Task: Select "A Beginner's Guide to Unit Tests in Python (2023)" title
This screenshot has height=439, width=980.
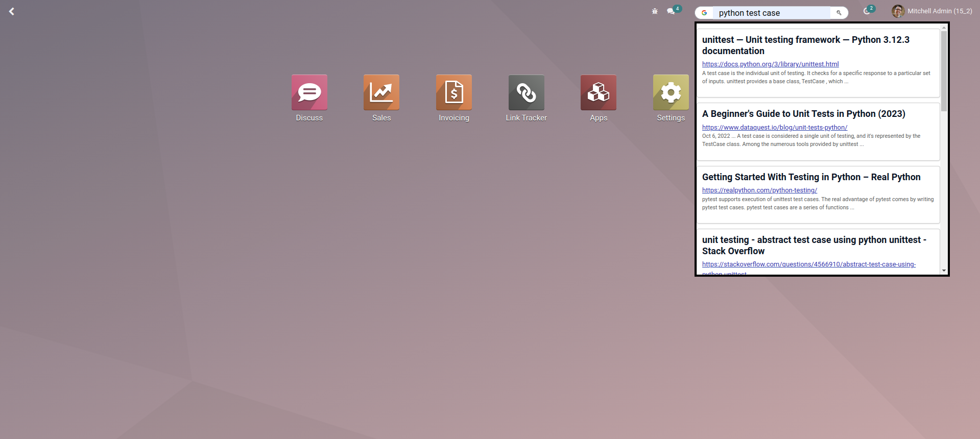Action: [804, 114]
